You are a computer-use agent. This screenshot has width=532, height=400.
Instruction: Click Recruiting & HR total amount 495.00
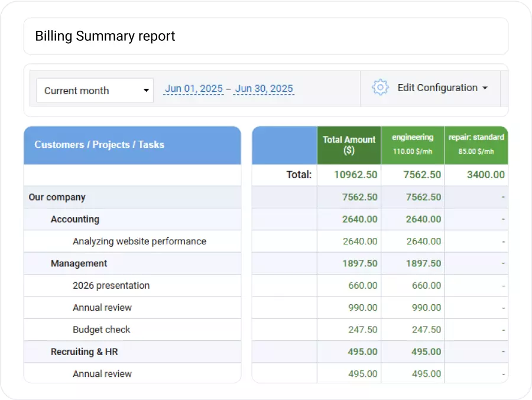[363, 352]
